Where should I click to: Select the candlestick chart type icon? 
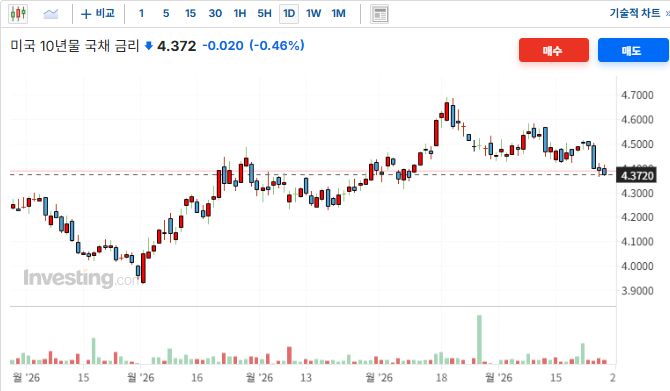18,14
